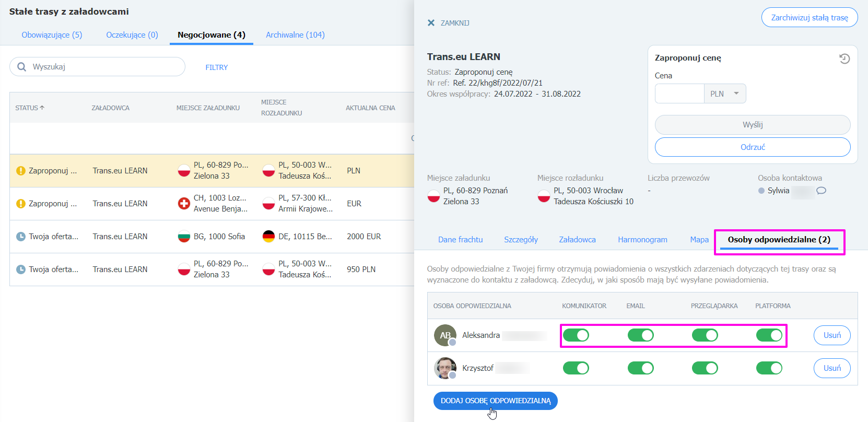Remove Aleksandra with Usuń button

coord(832,335)
